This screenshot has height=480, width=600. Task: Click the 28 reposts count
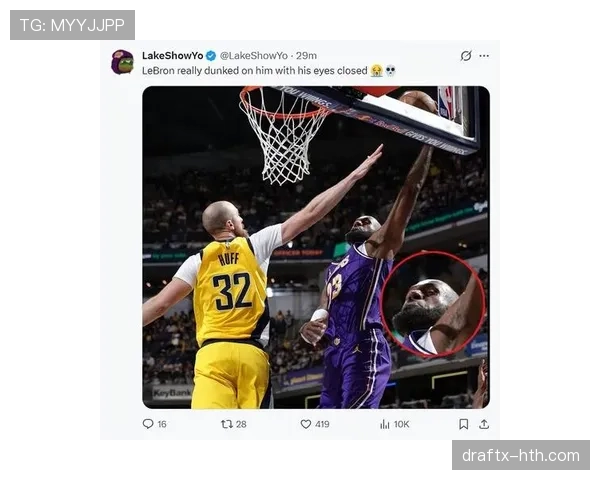(241, 424)
